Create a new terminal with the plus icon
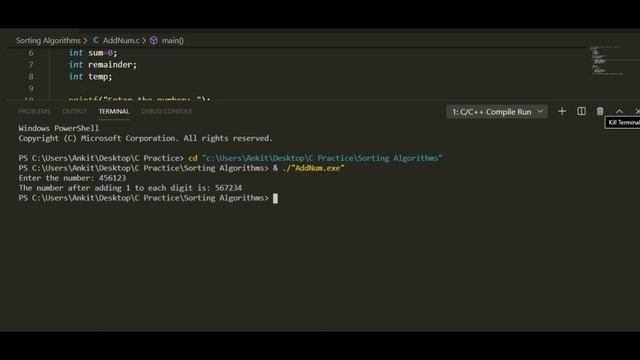Screen dimensions: 640x360 pyautogui.click(x=562, y=111)
